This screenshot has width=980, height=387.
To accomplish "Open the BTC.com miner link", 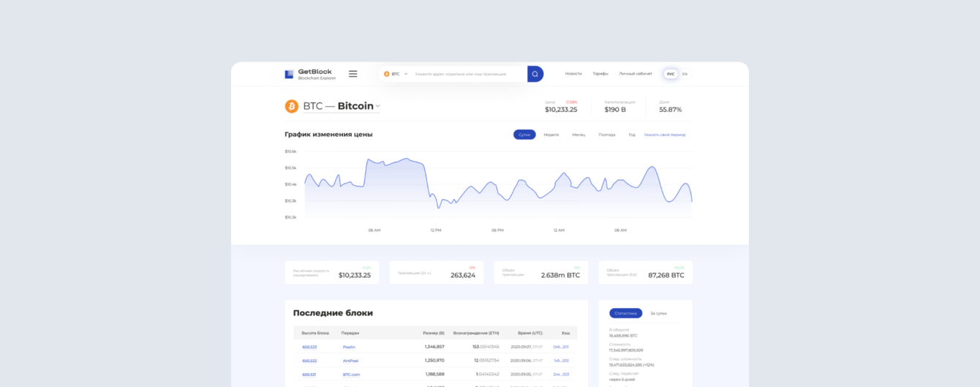I will [351, 375].
